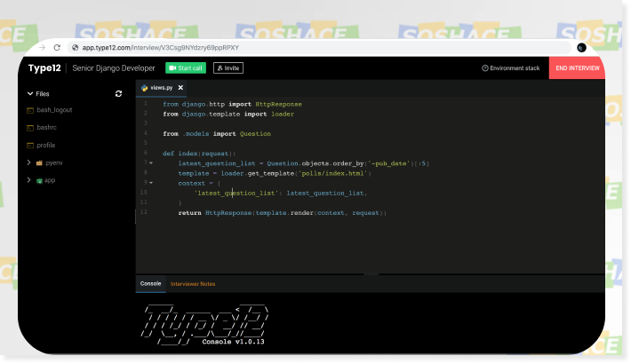
Task: Open the .bash_logout file
Action: click(54, 110)
